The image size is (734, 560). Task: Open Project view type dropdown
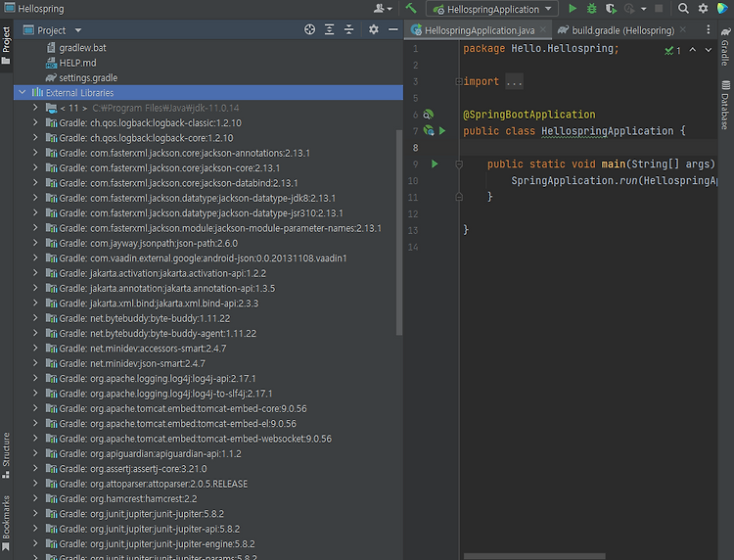point(78,30)
